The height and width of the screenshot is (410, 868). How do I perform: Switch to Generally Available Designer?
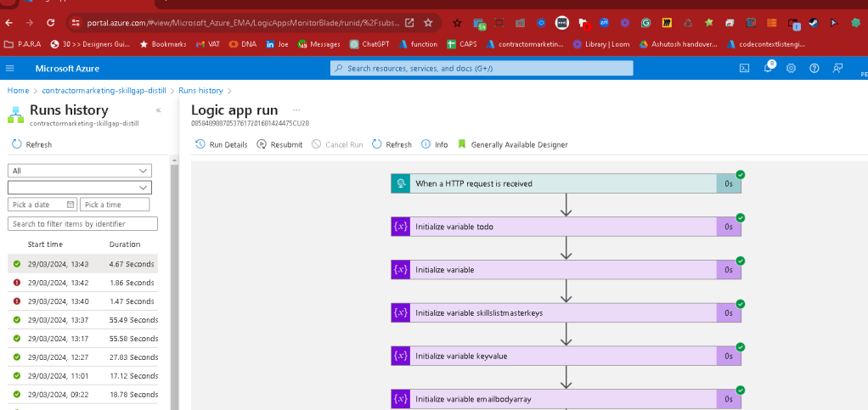tap(513, 144)
